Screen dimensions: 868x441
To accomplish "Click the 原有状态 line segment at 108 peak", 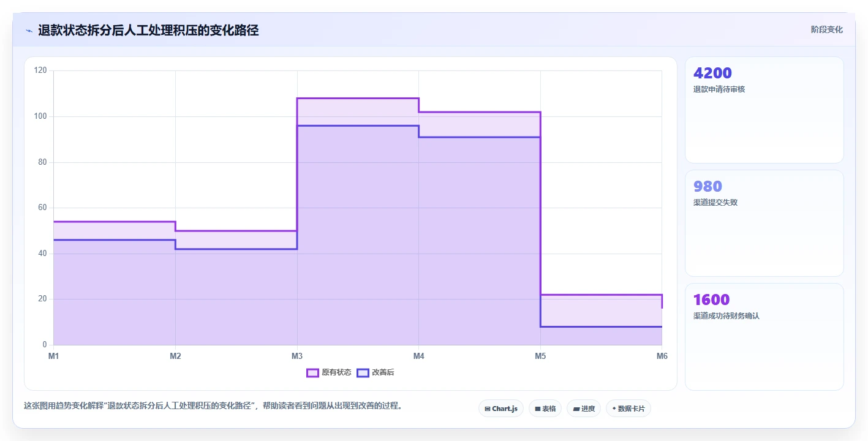I will (x=358, y=98).
